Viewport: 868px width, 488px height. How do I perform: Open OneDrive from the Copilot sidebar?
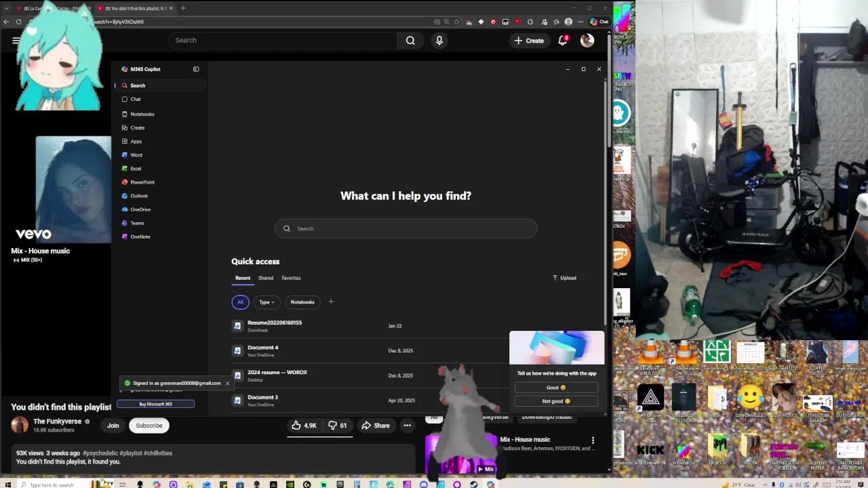click(159, 209)
